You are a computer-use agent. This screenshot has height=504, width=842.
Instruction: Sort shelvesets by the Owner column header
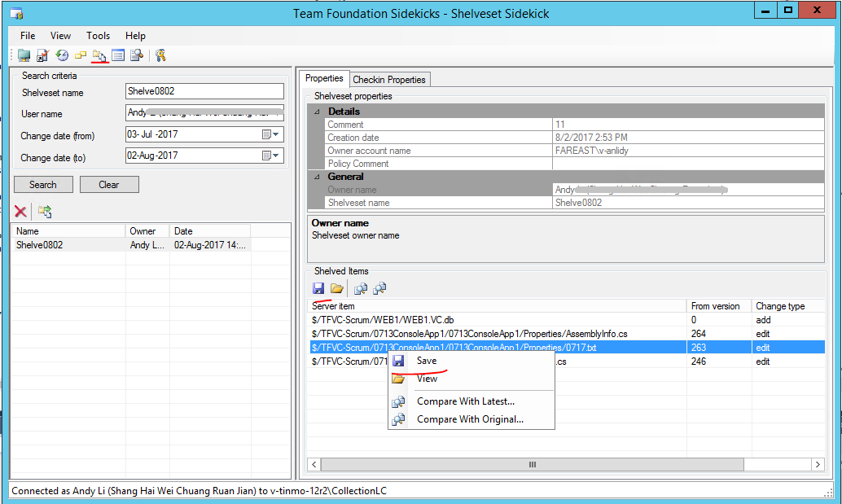click(x=147, y=231)
